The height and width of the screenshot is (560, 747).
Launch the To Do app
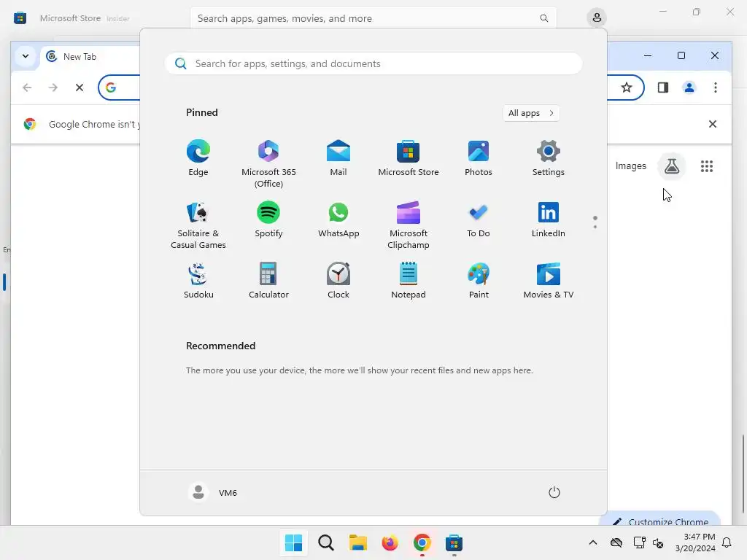click(479, 220)
